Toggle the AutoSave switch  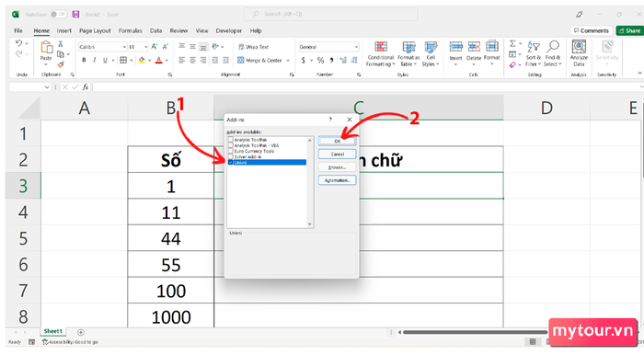pyautogui.click(x=58, y=15)
